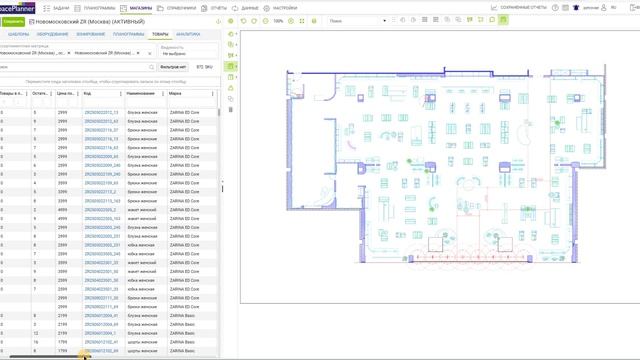Click the frame selection icon in toolbar
640x360 pixels.
click(481, 20)
